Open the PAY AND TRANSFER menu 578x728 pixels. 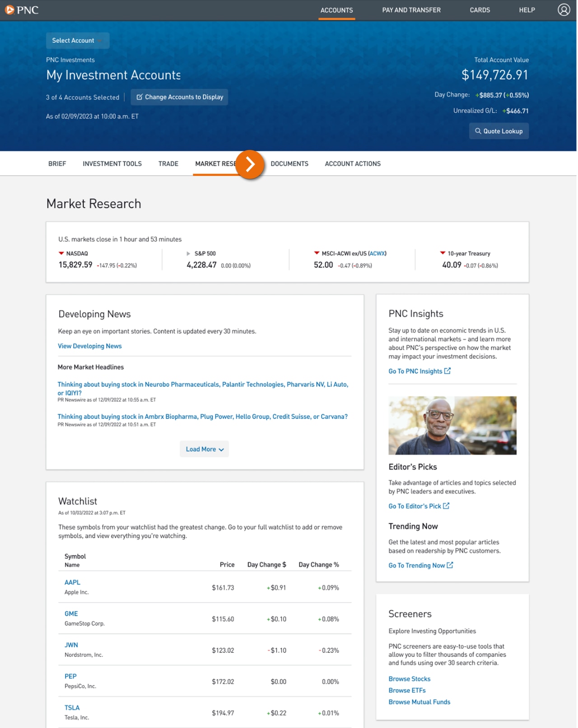pyautogui.click(x=411, y=10)
